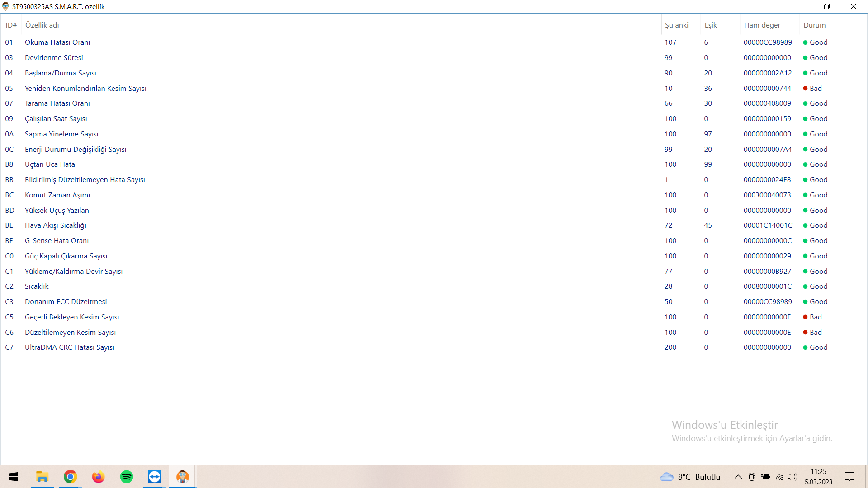Open the 8°C Bulutlu weather widget

(x=690, y=477)
